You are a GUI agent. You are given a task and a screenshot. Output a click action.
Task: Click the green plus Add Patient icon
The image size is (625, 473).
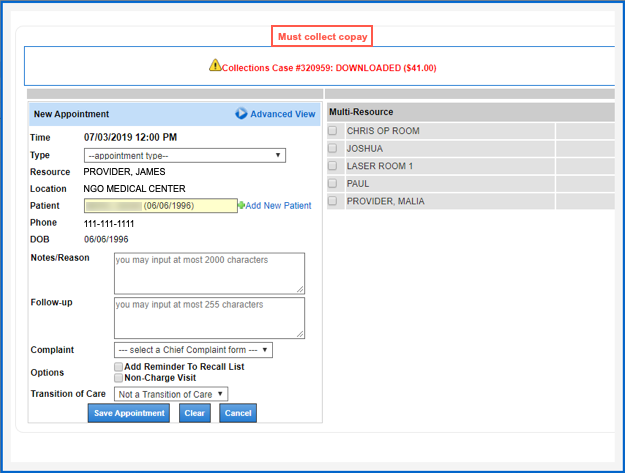(241, 205)
